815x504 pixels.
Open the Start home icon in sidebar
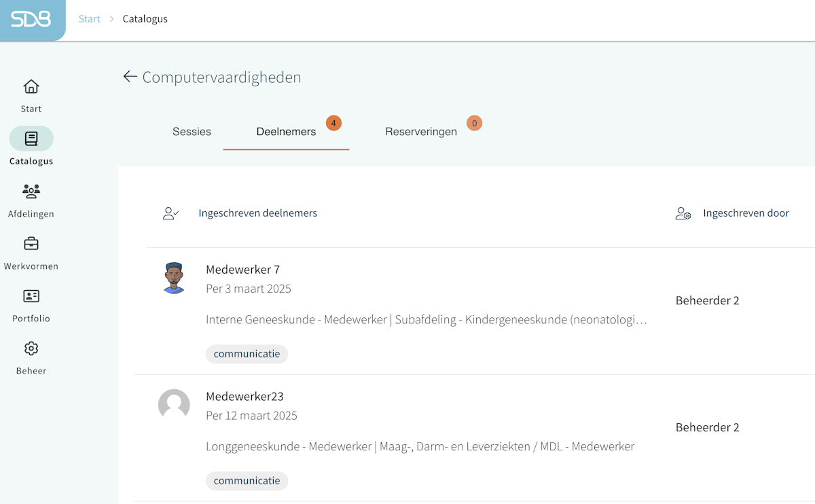click(x=31, y=87)
